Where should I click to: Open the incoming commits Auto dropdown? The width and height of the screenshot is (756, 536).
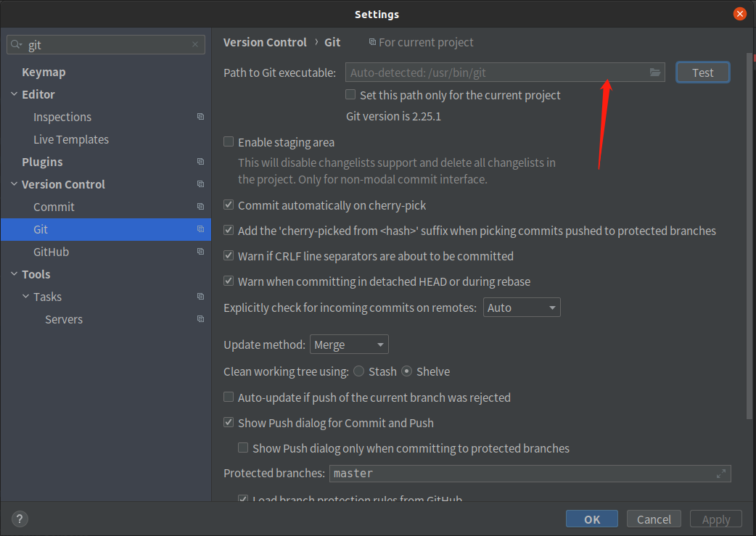tap(522, 308)
